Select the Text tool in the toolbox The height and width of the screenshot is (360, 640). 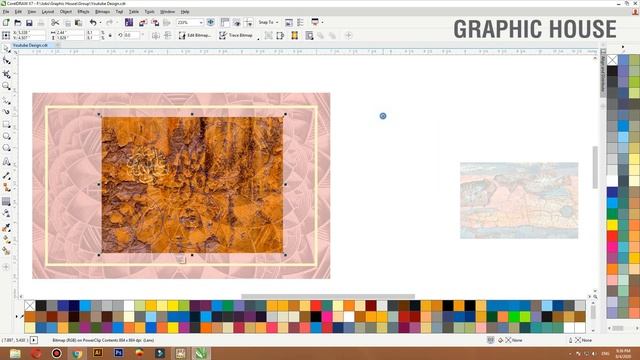tap(7, 162)
